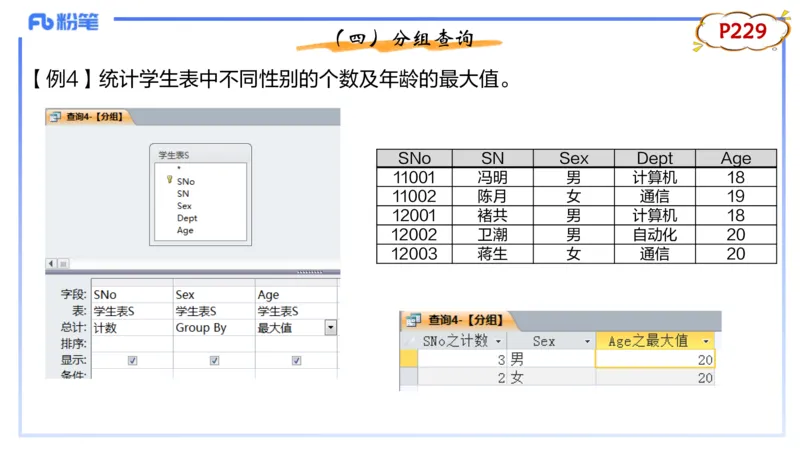Click student number 12002
This screenshot has width=800, height=450.
(414, 235)
